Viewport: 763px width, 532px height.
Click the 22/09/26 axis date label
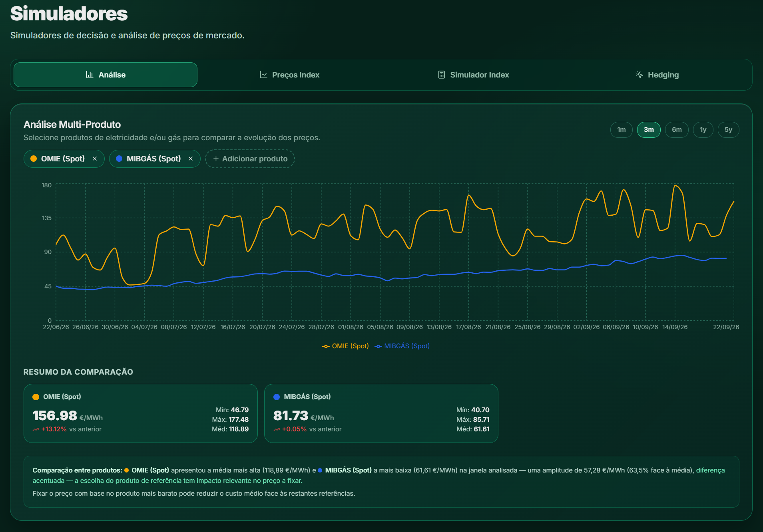tap(726, 327)
